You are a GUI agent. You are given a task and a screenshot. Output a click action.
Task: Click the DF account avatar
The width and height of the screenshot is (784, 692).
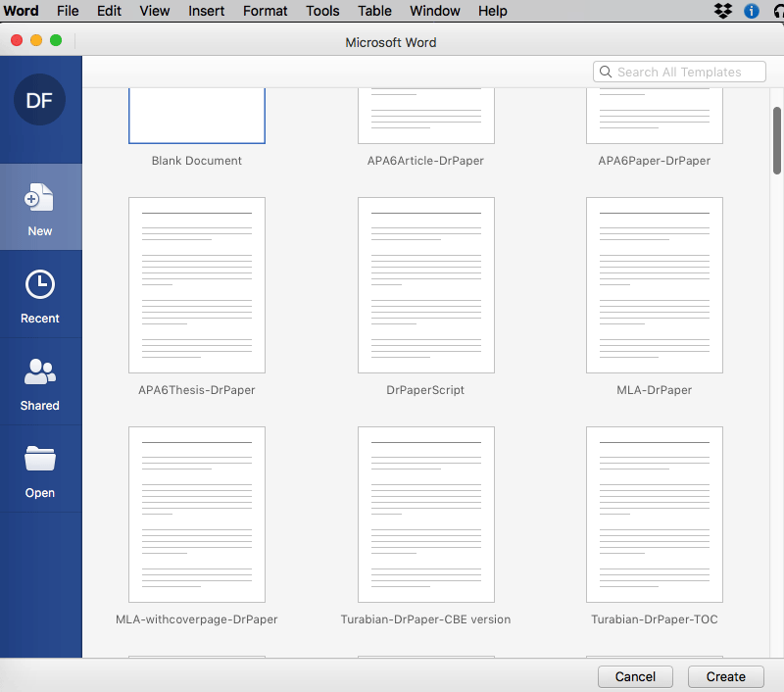click(40, 99)
